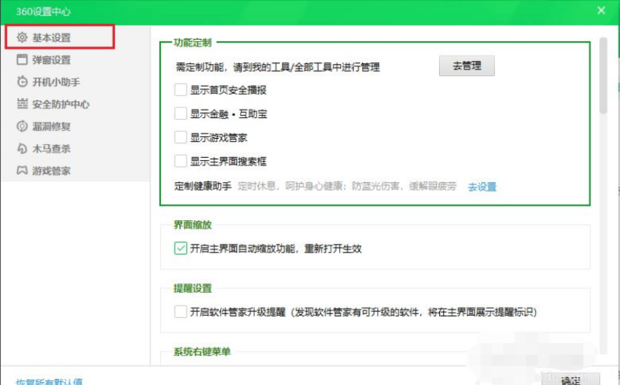The height and width of the screenshot is (385, 620).
Task: Click the window icon beside 弹窗设置
Action: [x=22, y=60]
